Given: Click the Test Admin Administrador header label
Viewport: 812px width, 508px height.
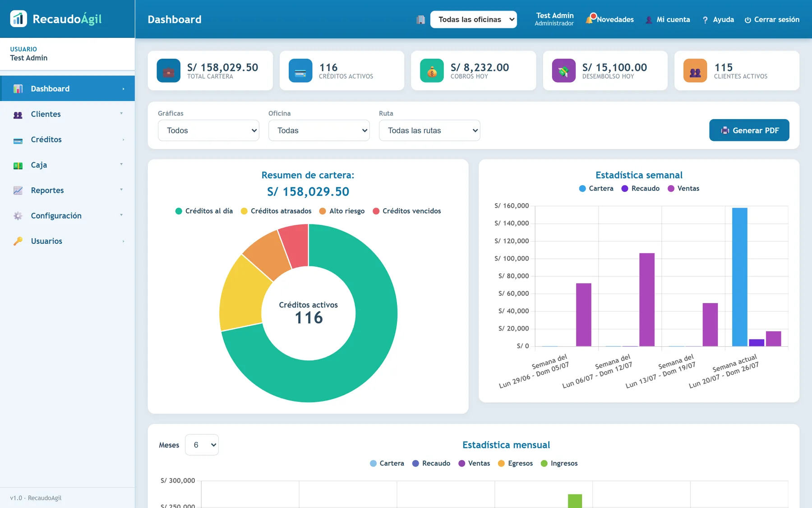Looking at the screenshot, I should point(554,19).
